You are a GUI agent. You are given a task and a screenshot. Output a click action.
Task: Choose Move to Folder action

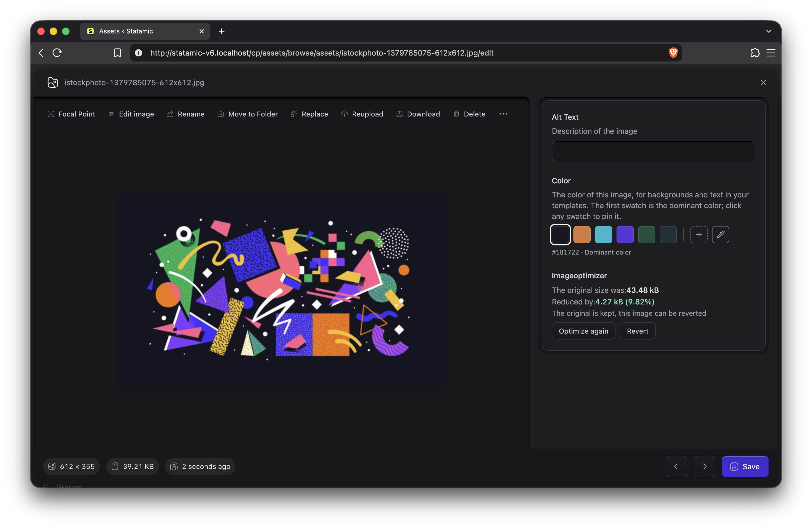248,114
